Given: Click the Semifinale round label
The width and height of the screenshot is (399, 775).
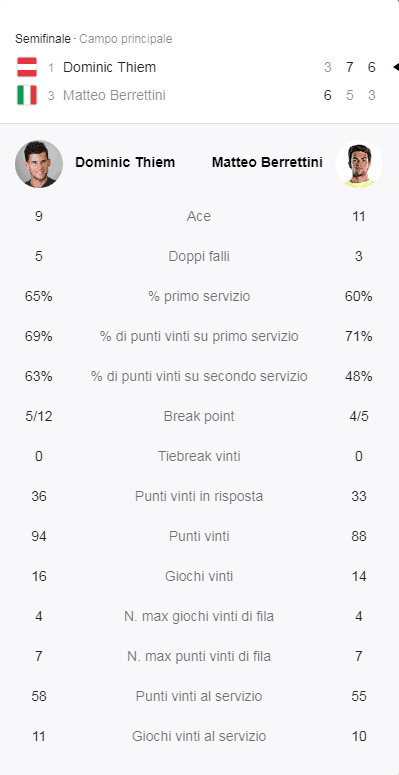Looking at the screenshot, I should tap(43, 39).
